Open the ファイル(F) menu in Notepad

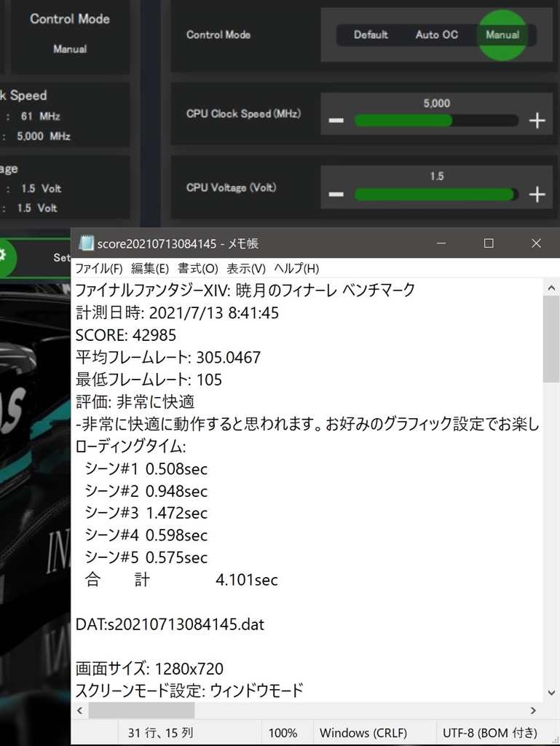[x=99, y=268]
